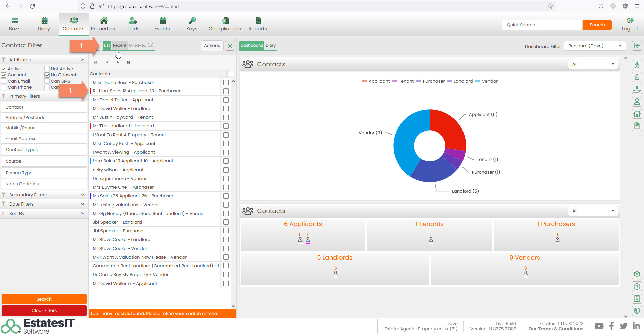Open the Keys module icon
This screenshot has height=334, width=644.
192,21
